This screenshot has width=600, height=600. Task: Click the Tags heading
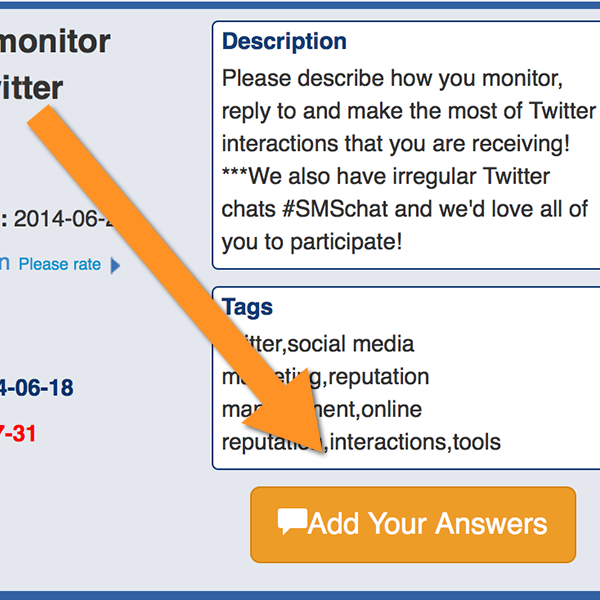point(247,307)
